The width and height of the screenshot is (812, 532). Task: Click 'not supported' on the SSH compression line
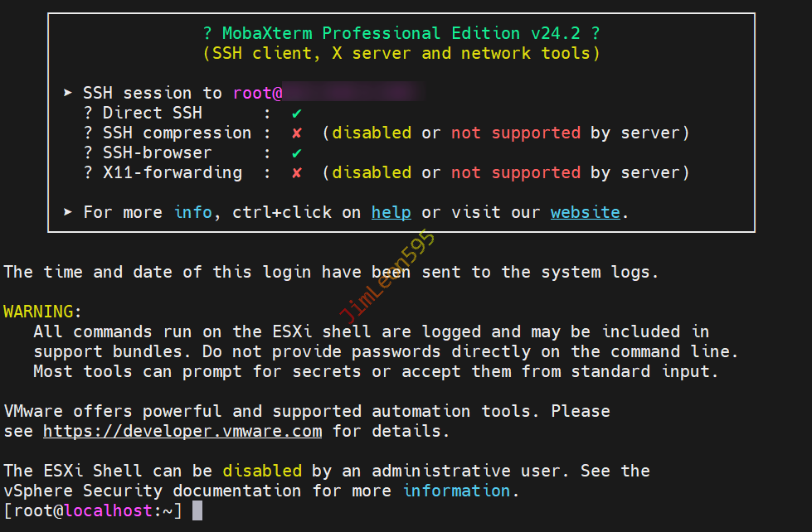[x=515, y=133]
